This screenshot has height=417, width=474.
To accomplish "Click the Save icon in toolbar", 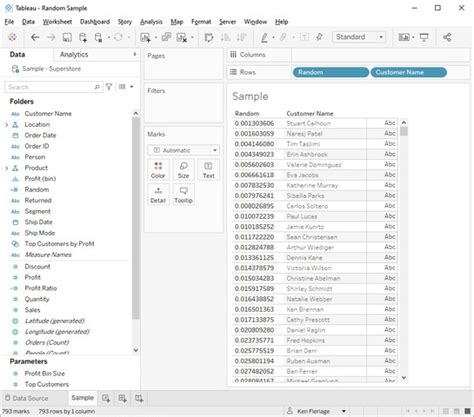I will click(67, 37).
